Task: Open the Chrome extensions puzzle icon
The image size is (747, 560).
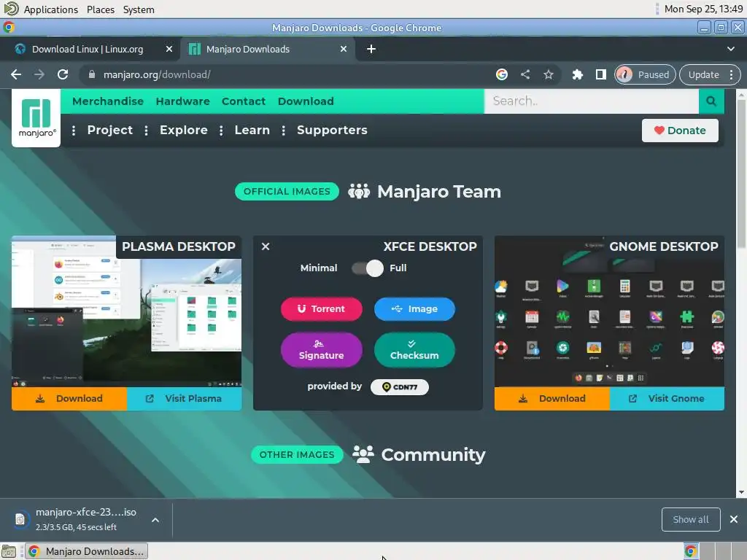Action: point(578,75)
